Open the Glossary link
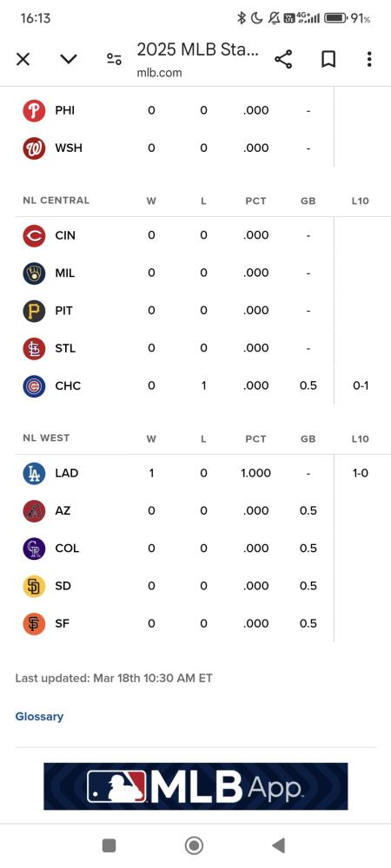 pos(39,716)
